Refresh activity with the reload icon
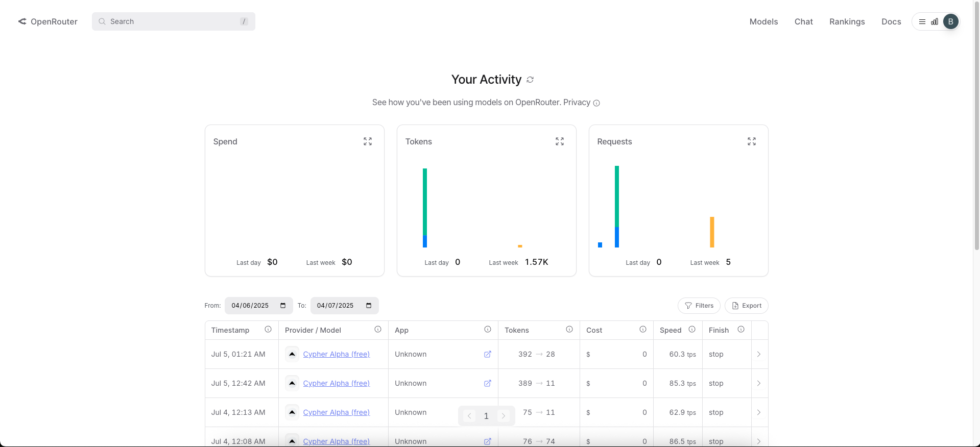The image size is (980, 447). 530,80
